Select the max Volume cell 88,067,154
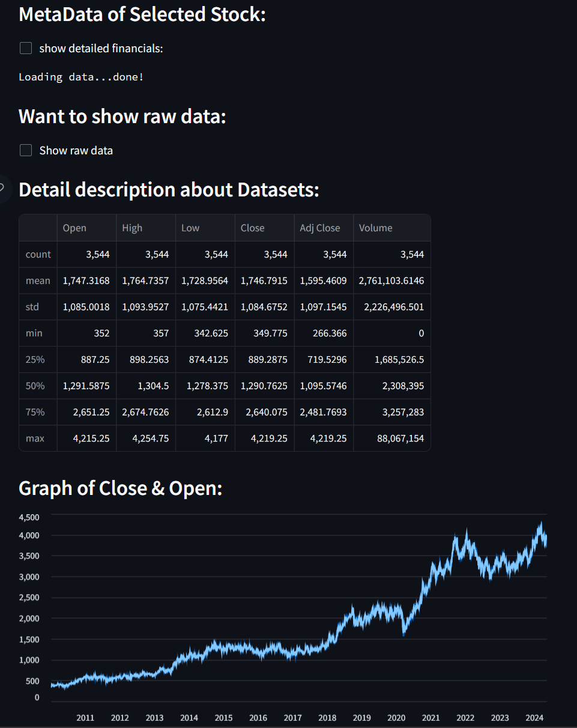The width and height of the screenshot is (577, 728). pos(392,438)
